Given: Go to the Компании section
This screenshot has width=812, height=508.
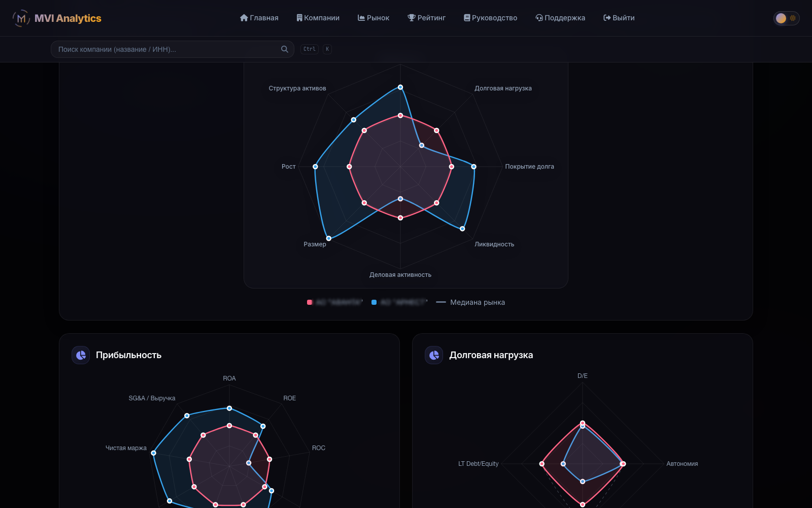Looking at the screenshot, I should click(x=318, y=18).
